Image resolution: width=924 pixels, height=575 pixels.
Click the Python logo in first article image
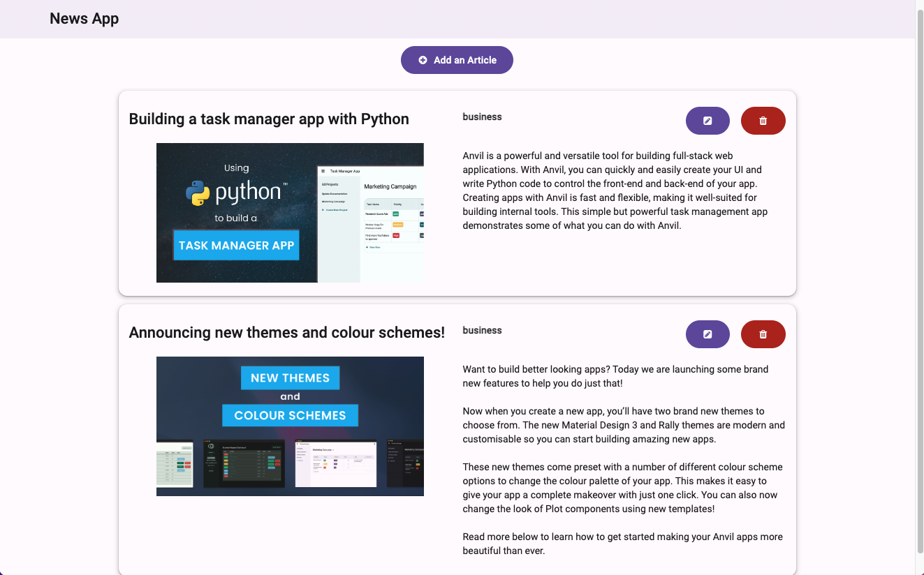click(198, 193)
